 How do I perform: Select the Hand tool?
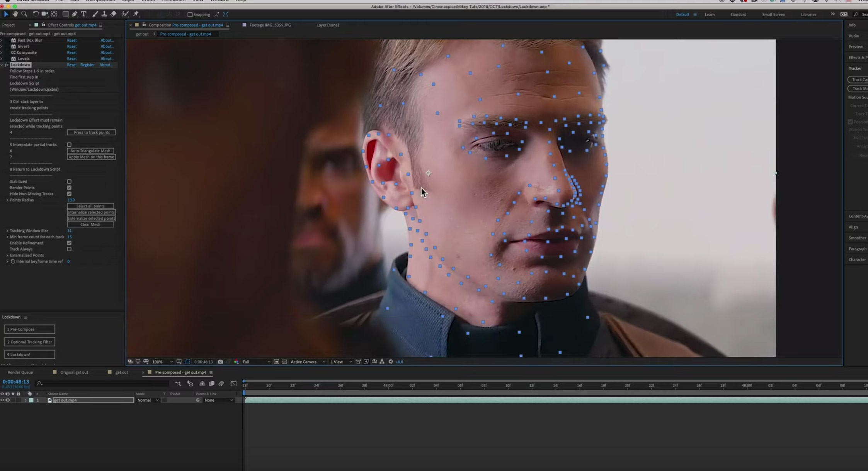[x=15, y=14]
